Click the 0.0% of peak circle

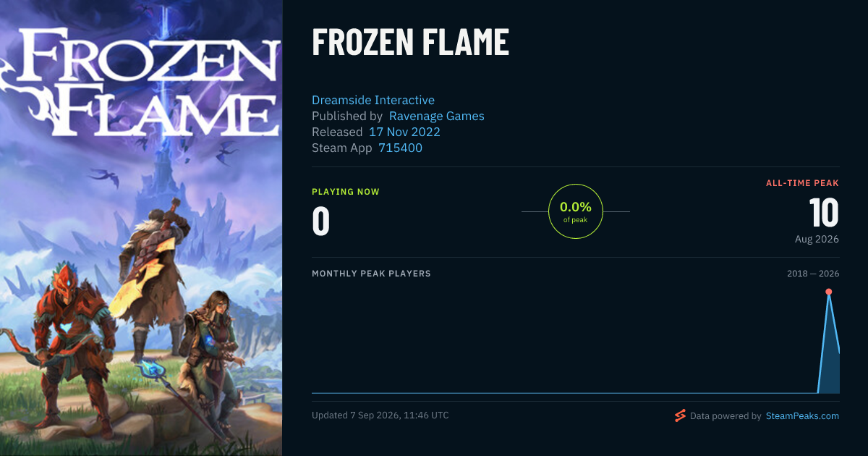(x=576, y=211)
